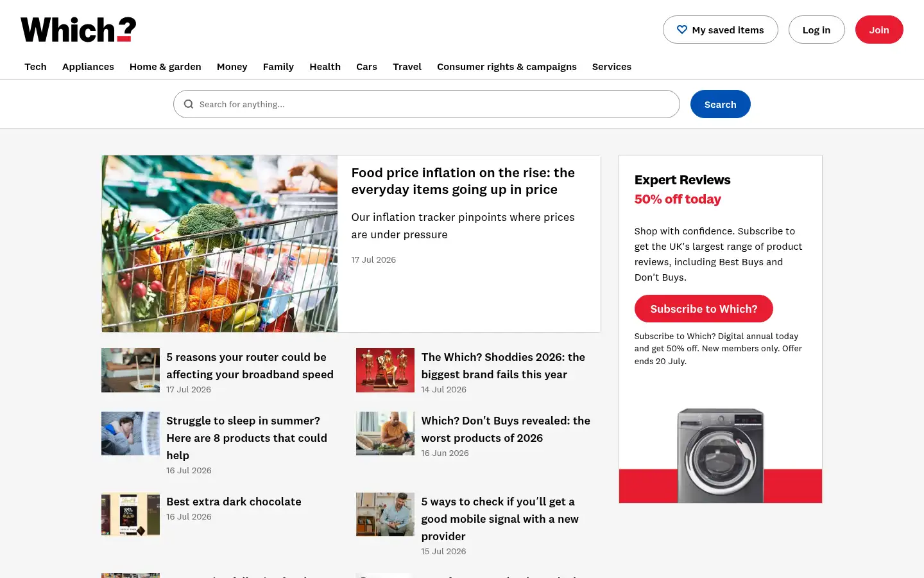This screenshot has height=578, width=924.
Task: Click the Expert Reviews heading
Action: pos(682,180)
